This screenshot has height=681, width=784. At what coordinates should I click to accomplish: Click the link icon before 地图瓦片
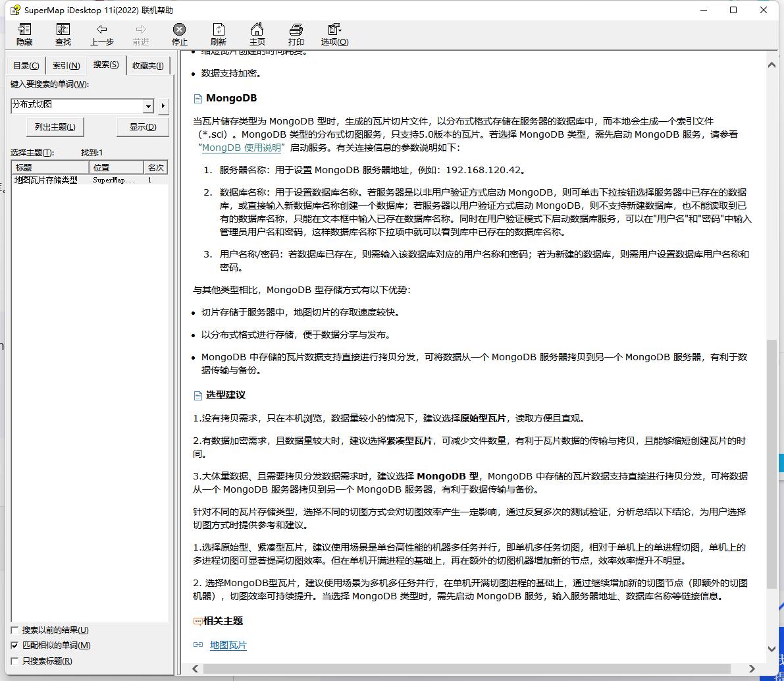198,645
